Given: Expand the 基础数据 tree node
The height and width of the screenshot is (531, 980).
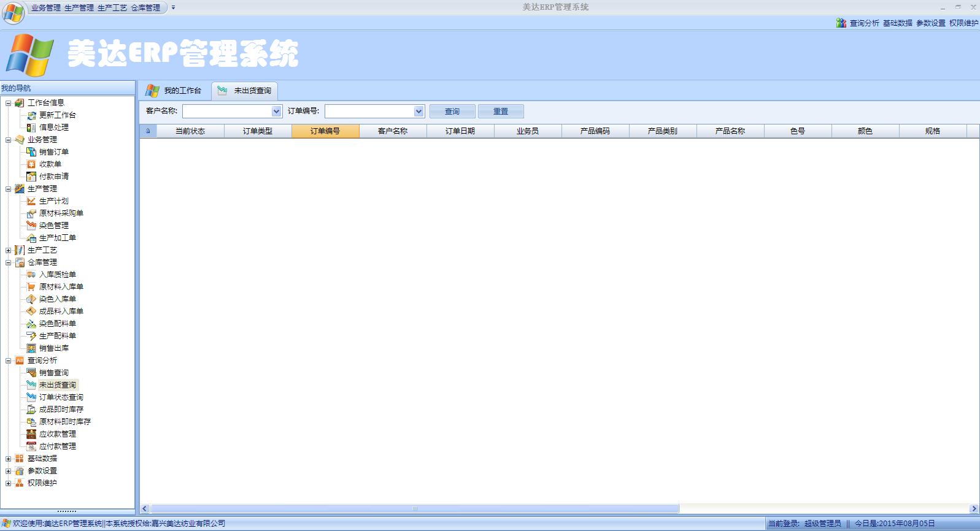Looking at the screenshot, I should coord(8,459).
